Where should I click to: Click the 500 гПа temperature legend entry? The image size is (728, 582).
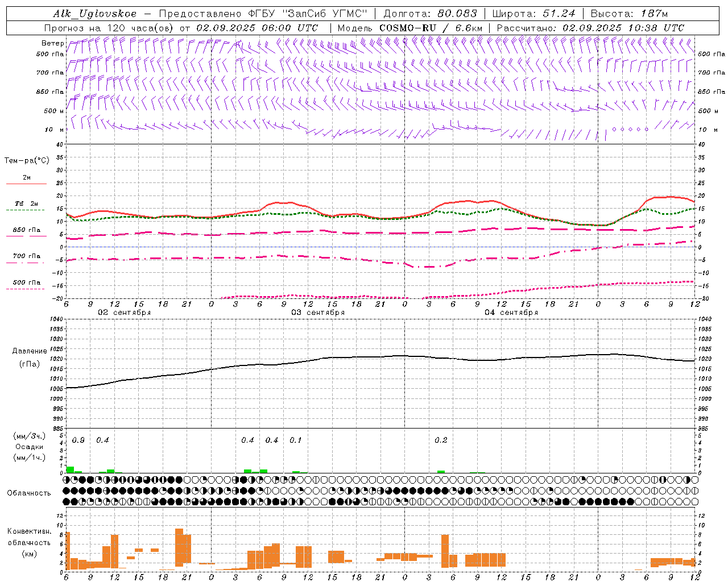click(x=27, y=282)
